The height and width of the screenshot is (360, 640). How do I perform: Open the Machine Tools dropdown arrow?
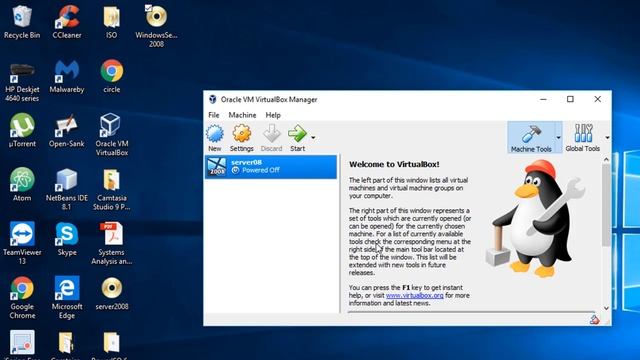click(x=558, y=138)
